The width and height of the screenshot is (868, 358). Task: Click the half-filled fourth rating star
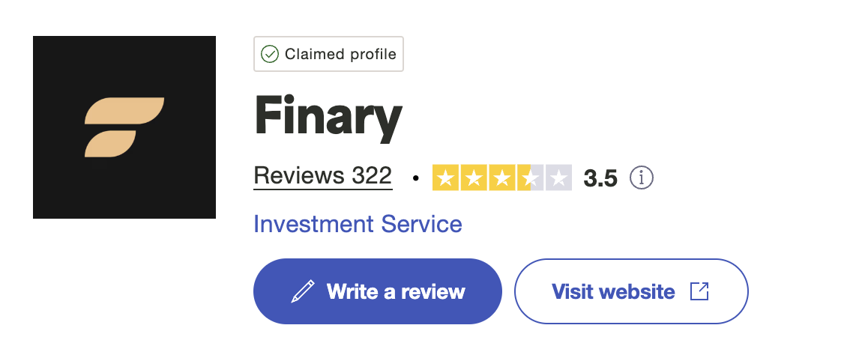(529, 178)
